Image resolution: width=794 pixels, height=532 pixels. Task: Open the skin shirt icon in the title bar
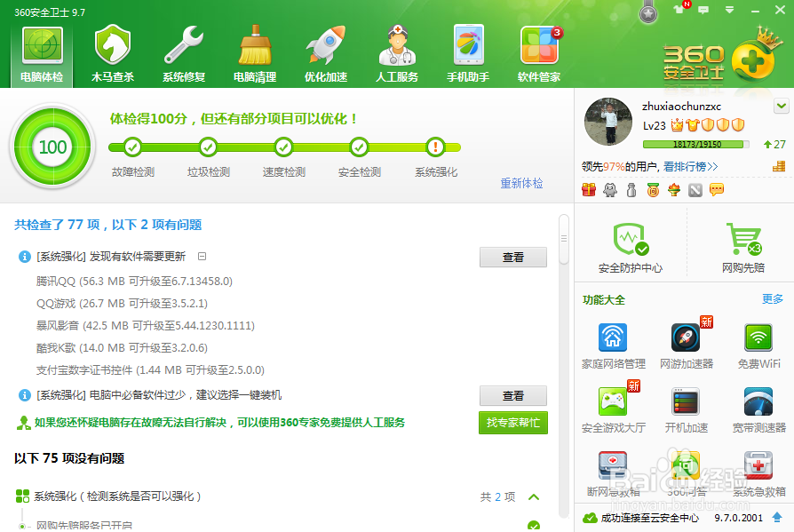pos(679,9)
